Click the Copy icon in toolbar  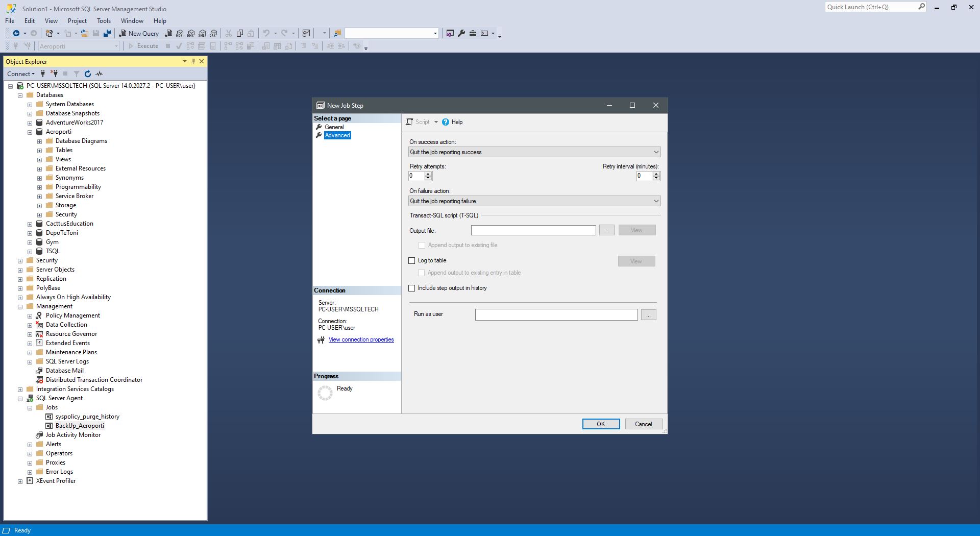[240, 33]
